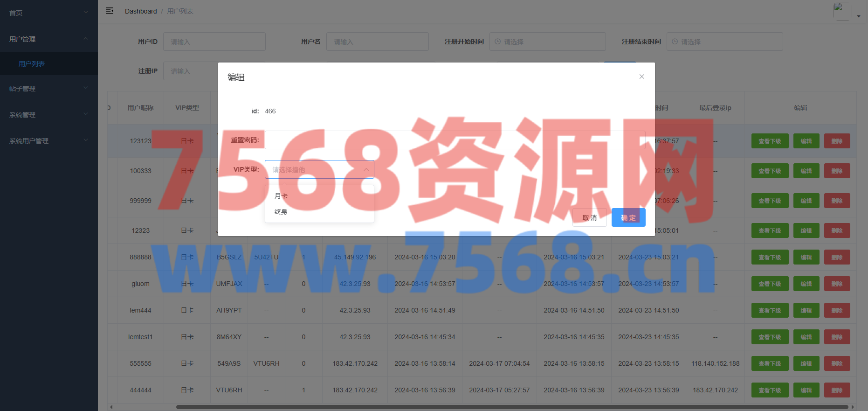The width and height of the screenshot is (868, 411).
Task: Edit the user 100333 row
Action: tap(806, 171)
